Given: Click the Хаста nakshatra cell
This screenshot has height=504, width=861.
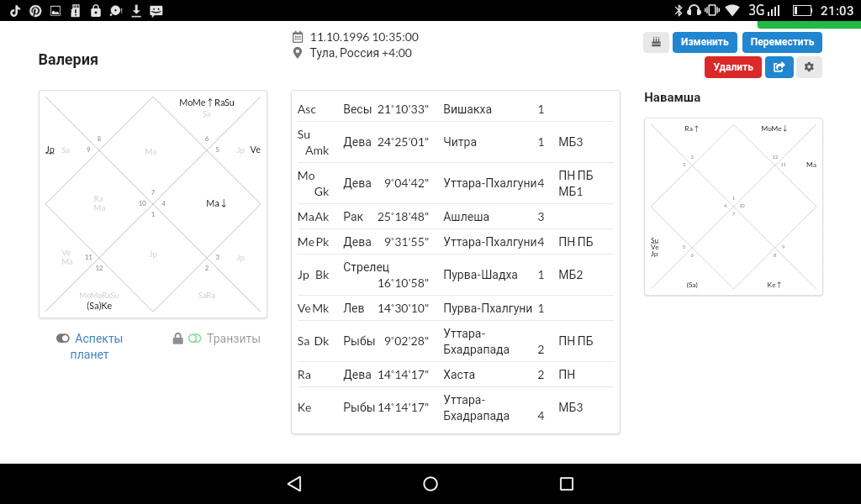Looking at the screenshot, I should pos(459,375).
